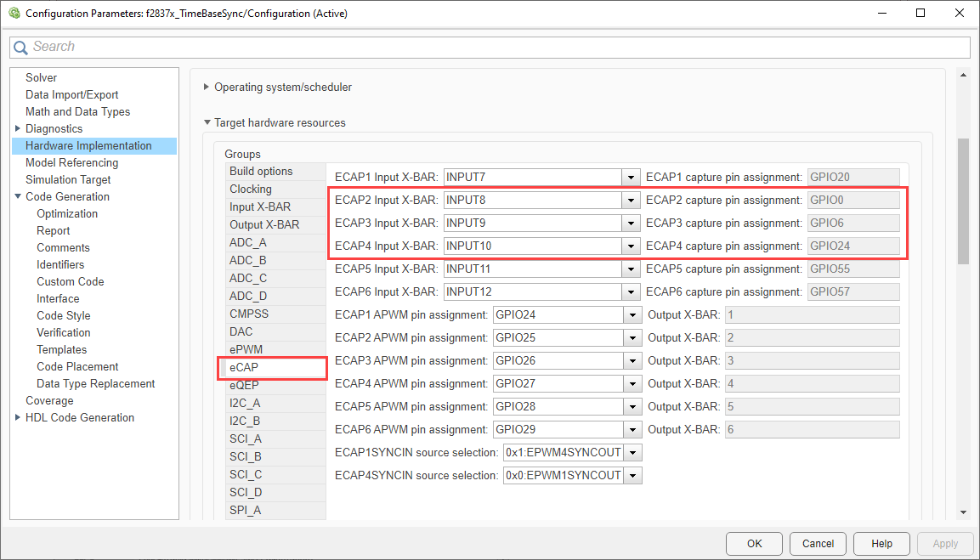
Task: Select Hardware Implementation in the tree
Action: pyautogui.click(x=88, y=145)
